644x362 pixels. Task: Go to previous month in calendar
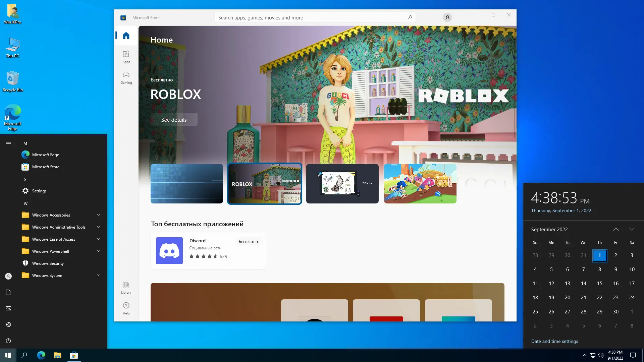click(615, 229)
